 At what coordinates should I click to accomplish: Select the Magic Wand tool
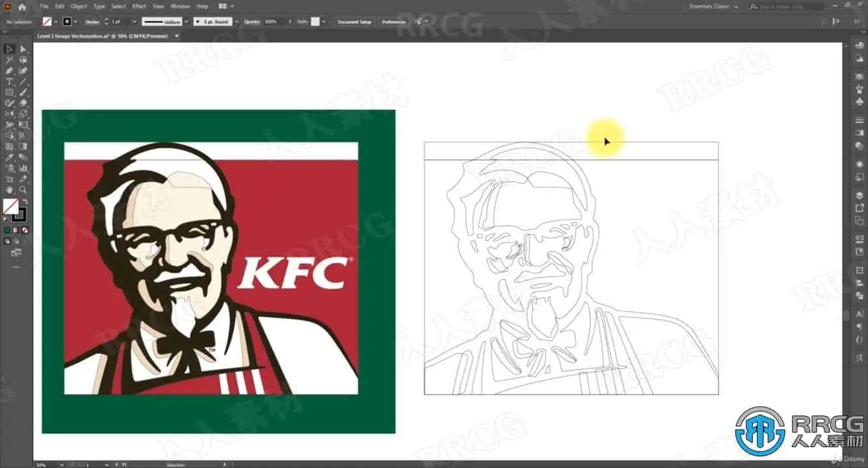[x=10, y=60]
